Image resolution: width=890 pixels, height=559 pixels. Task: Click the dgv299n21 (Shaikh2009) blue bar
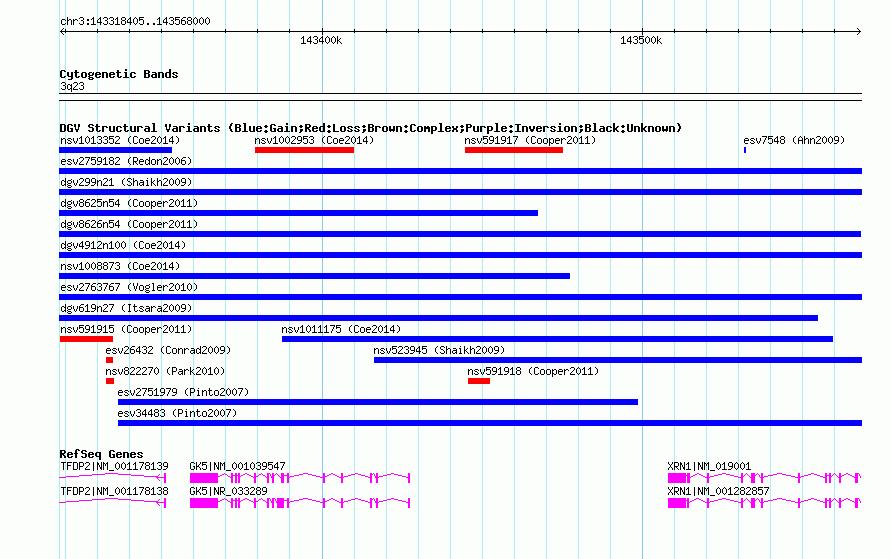point(460,192)
